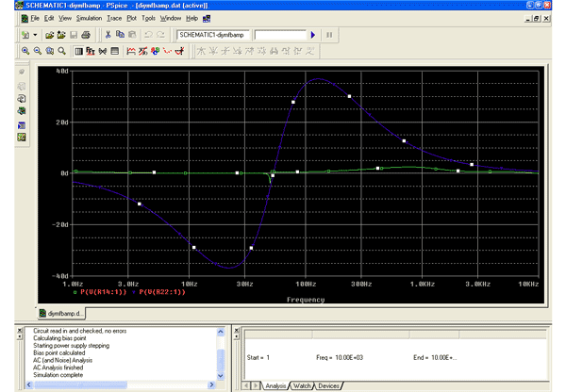Screen dimensions: 566x392
Task: Expand the New file dropdown arrow
Action: [35, 35]
